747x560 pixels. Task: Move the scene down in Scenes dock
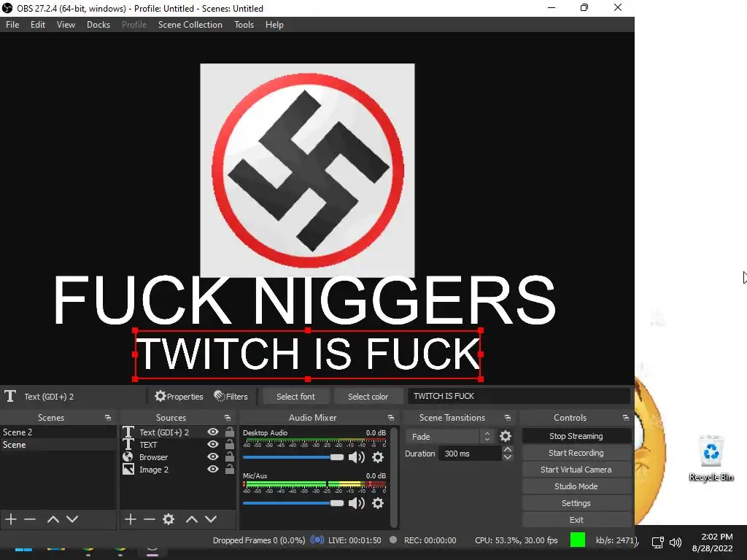(72, 519)
